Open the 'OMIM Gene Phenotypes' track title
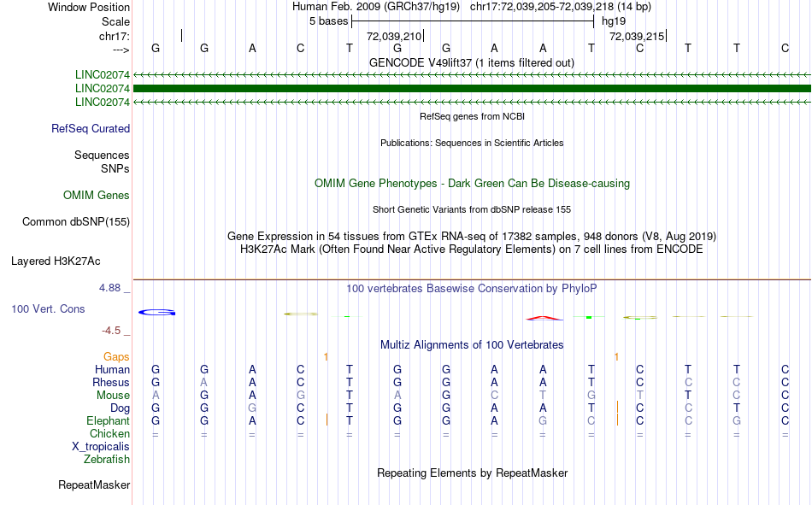The image size is (812, 505). click(x=472, y=184)
